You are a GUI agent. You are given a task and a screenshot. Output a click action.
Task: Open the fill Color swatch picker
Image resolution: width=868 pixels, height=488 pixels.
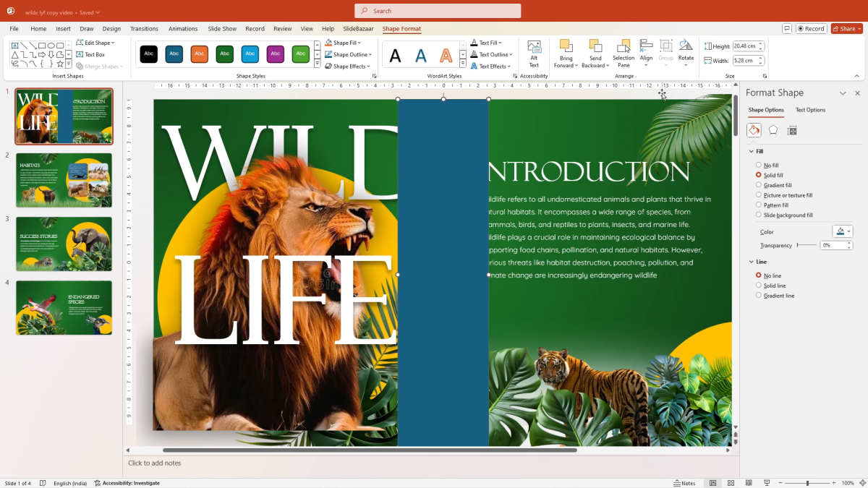coord(842,231)
